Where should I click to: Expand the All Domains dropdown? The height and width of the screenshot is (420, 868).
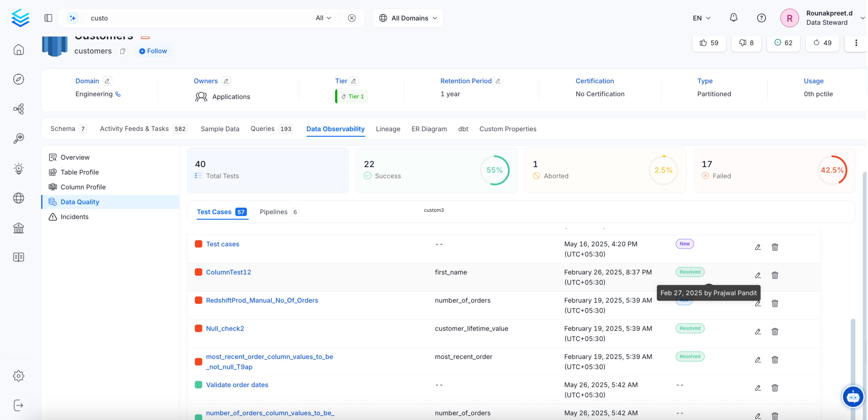coord(408,18)
